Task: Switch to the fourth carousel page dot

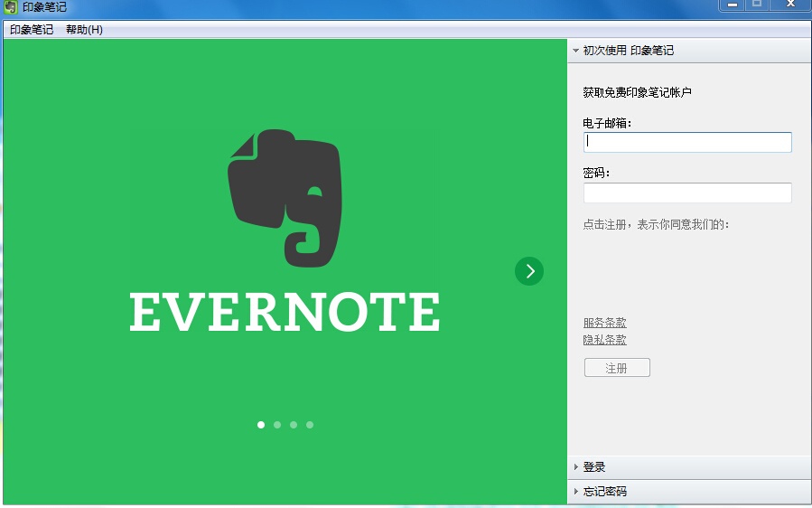Action: (310, 424)
